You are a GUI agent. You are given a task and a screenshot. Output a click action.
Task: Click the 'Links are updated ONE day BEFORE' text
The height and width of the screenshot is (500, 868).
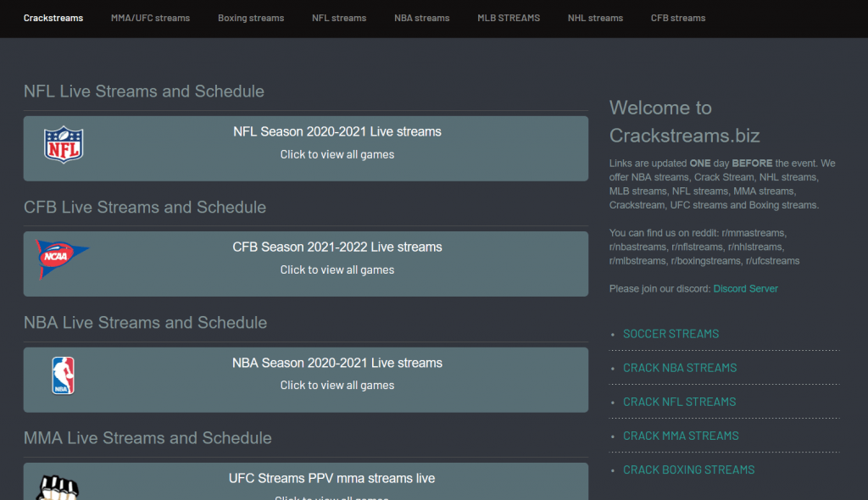click(x=722, y=185)
